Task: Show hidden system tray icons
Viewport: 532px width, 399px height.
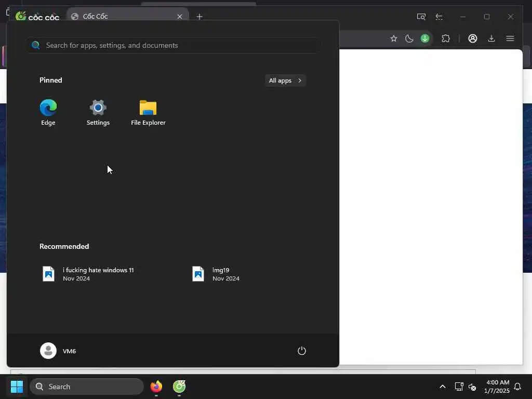Action: (x=443, y=387)
